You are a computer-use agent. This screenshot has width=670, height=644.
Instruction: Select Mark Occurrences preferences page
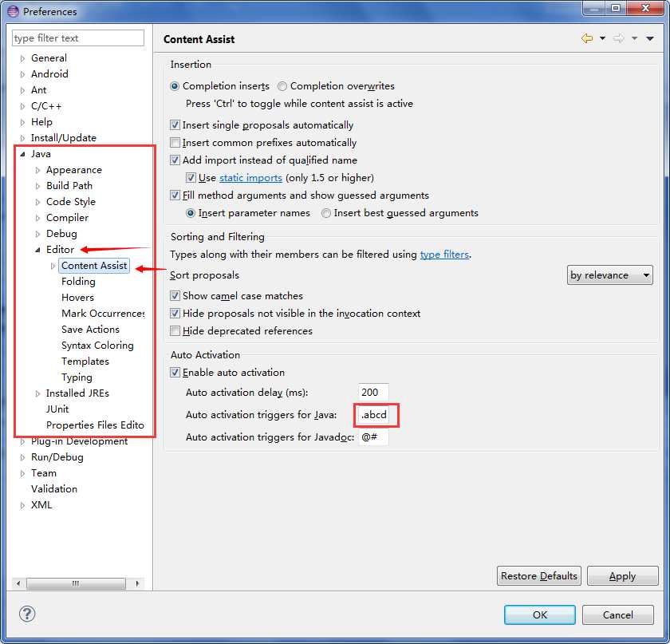pyautogui.click(x=103, y=313)
